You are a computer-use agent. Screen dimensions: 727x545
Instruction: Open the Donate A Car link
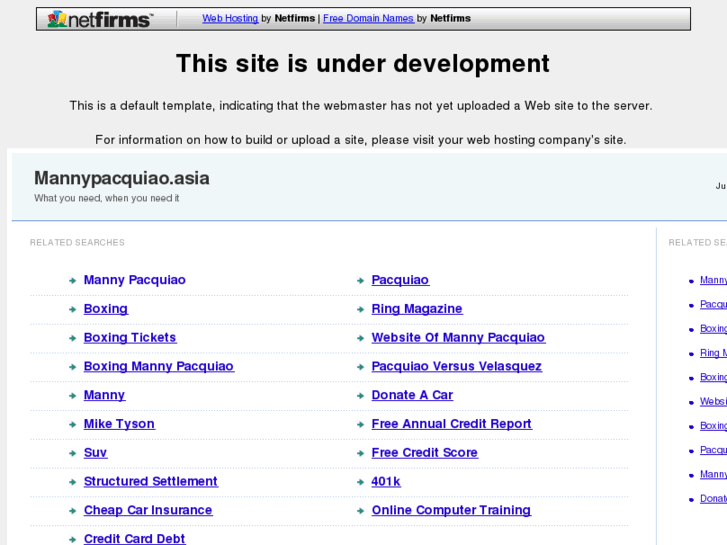click(x=412, y=395)
